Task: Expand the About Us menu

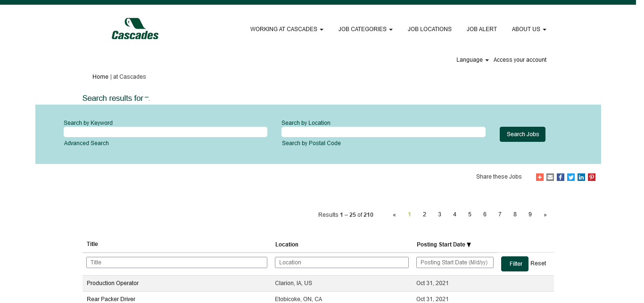Action: [529, 29]
